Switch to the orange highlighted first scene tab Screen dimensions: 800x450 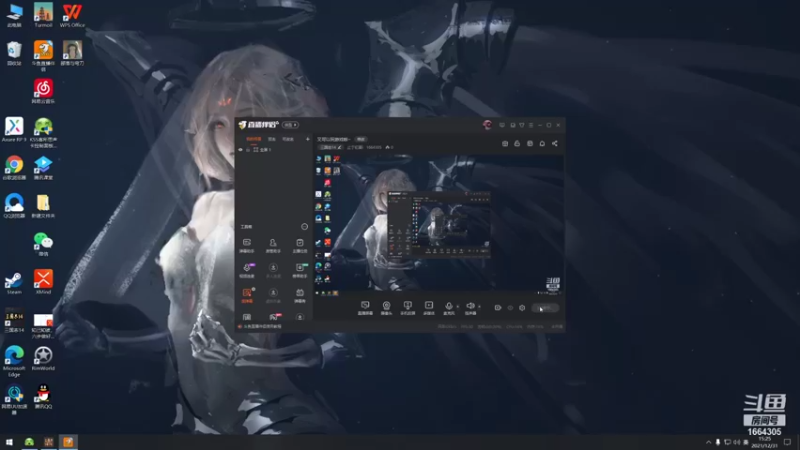coord(254,139)
